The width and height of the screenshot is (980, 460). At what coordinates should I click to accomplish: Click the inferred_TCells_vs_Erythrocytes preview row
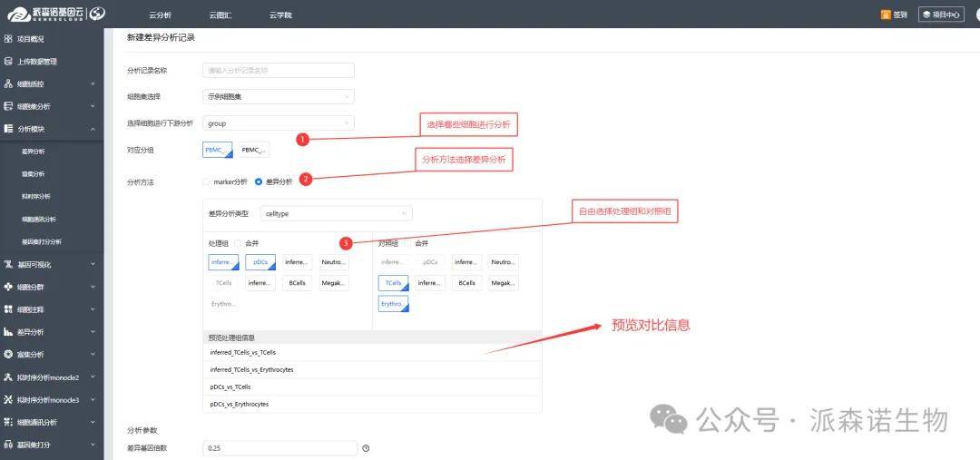(x=373, y=370)
